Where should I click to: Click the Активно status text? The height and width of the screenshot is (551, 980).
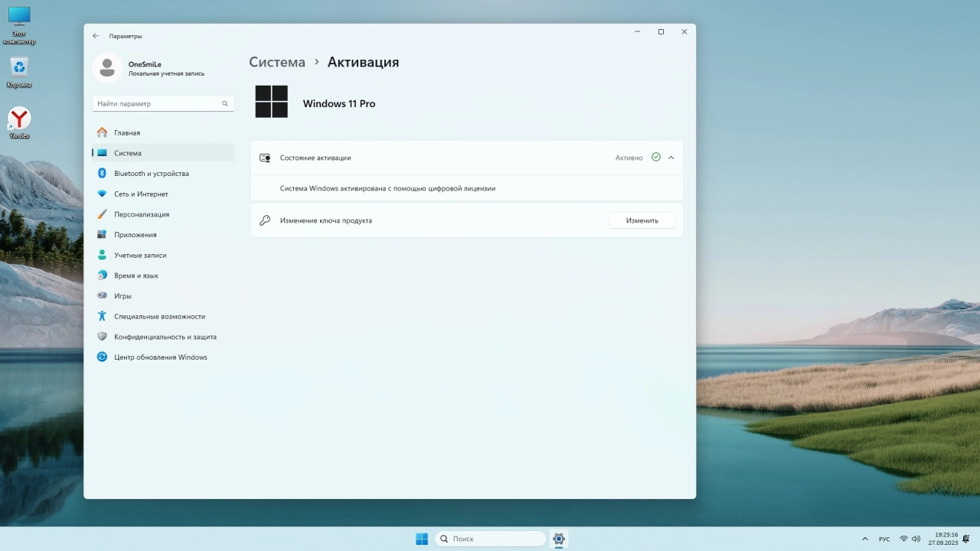pyautogui.click(x=629, y=158)
